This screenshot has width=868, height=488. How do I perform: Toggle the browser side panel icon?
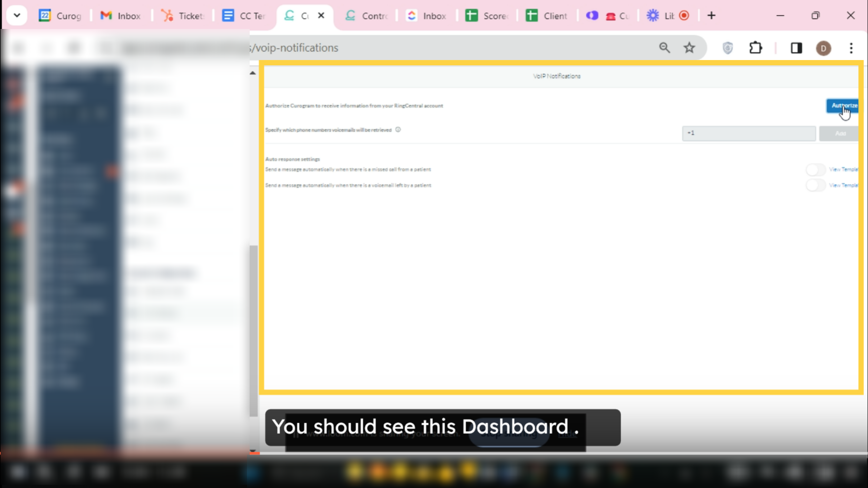(796, 48)
